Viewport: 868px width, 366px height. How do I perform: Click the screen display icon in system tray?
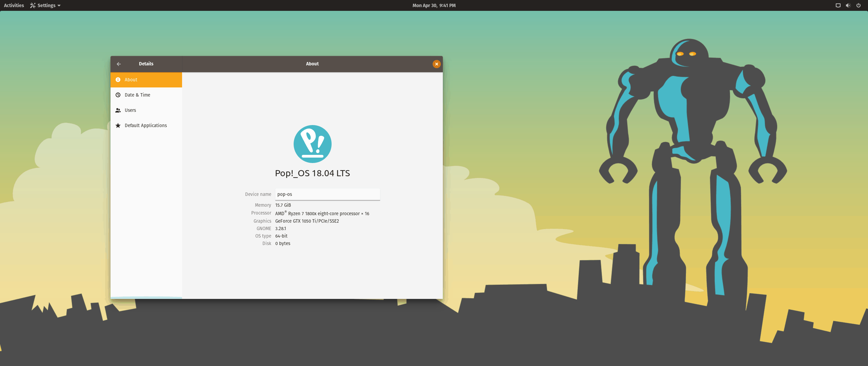[838, 5]
